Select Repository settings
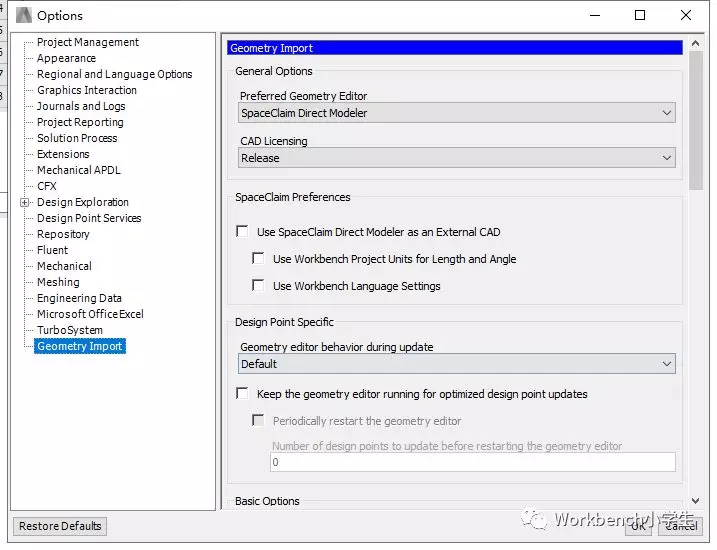Image resolution: width=717 pixels, height=550 pixels. [x=63, y=234]
